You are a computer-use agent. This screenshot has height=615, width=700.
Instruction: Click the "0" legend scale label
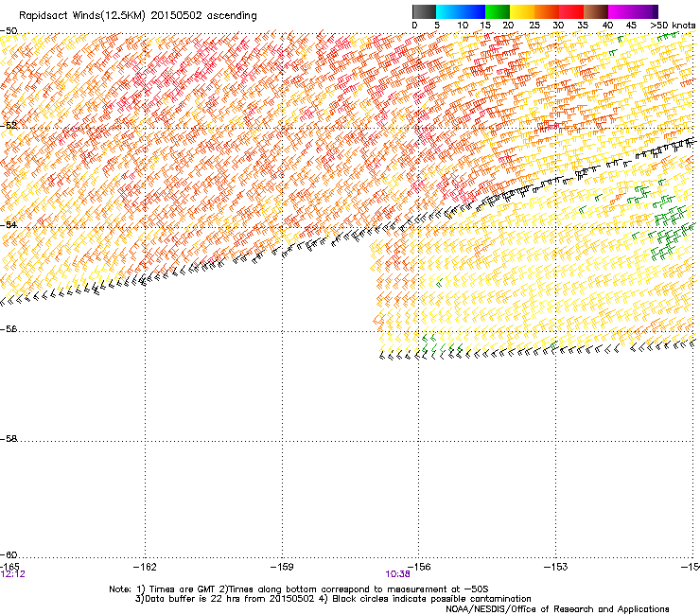coord(414,26)
